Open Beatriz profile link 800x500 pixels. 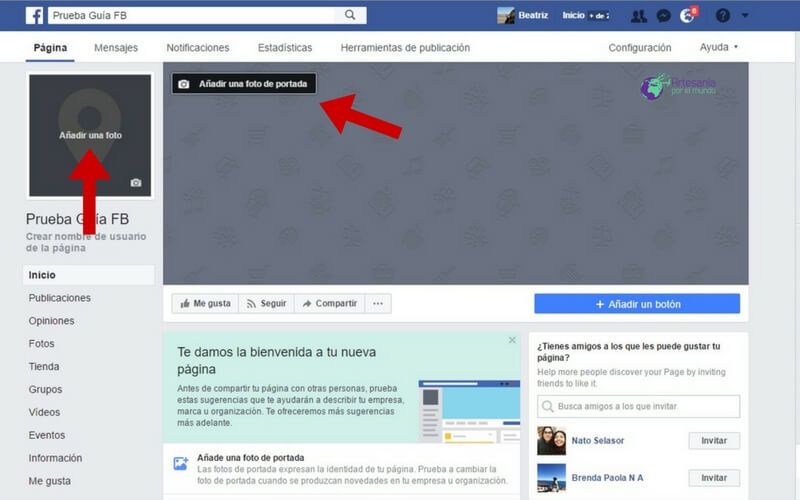click(x=533, y=15)
